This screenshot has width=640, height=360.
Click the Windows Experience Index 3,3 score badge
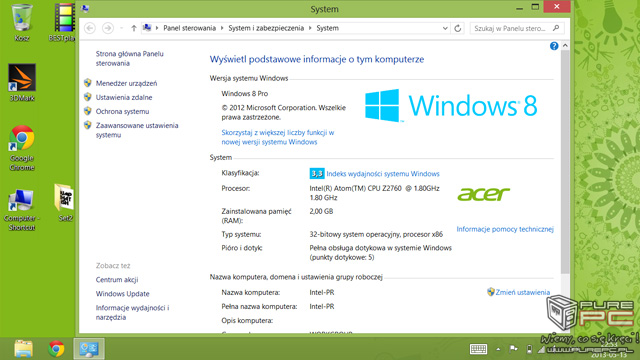point(317,173)
